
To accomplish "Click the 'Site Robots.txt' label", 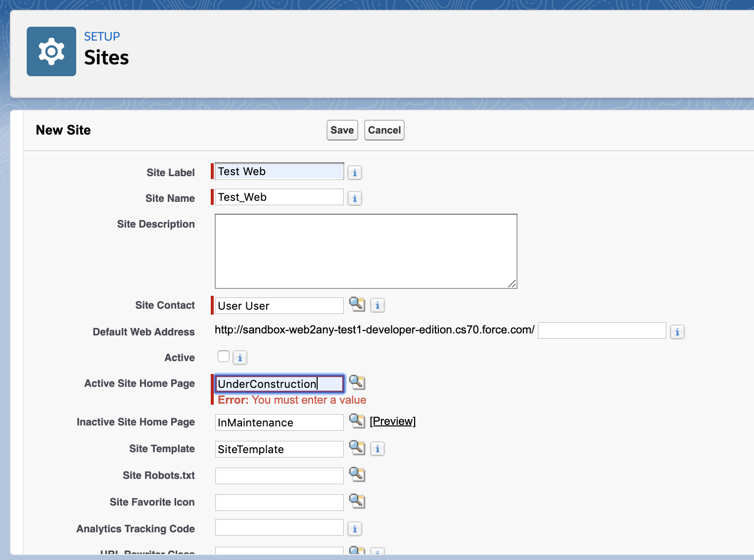I will [159, 475].
